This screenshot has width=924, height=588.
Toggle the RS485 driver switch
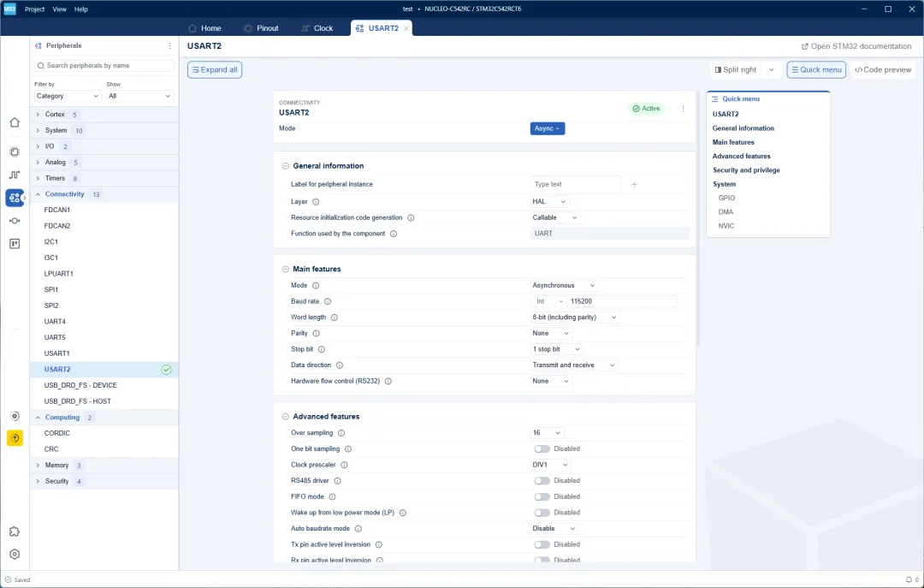coord(542,481)
